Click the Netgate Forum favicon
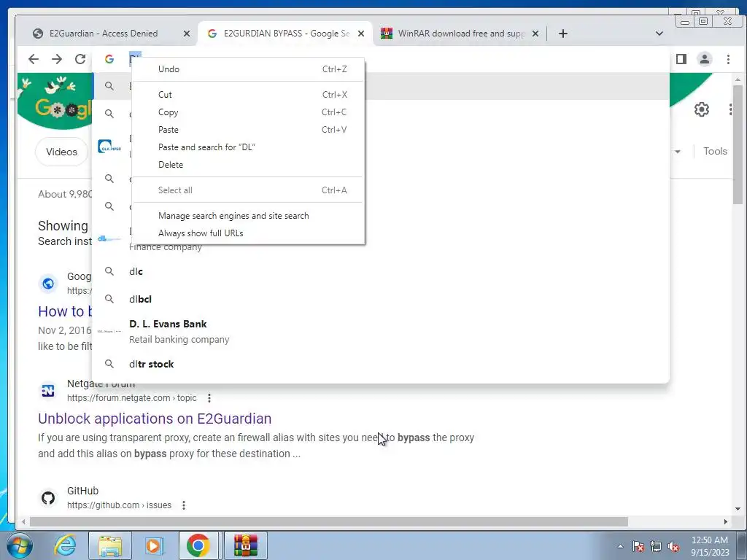The image size is (747, 560). (x=48, y=391)
